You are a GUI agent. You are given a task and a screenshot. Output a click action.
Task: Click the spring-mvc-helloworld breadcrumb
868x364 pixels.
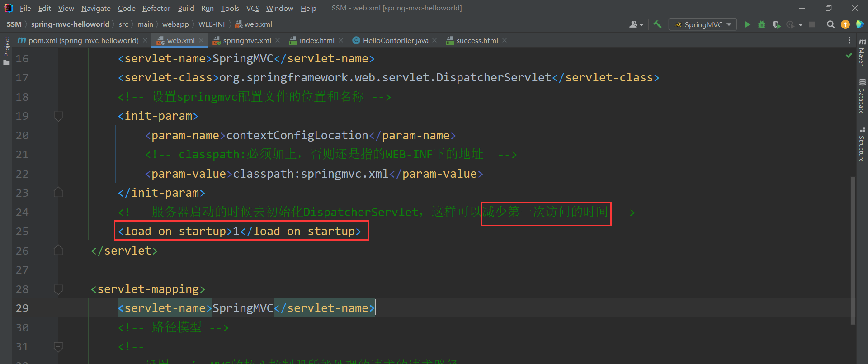70,24
